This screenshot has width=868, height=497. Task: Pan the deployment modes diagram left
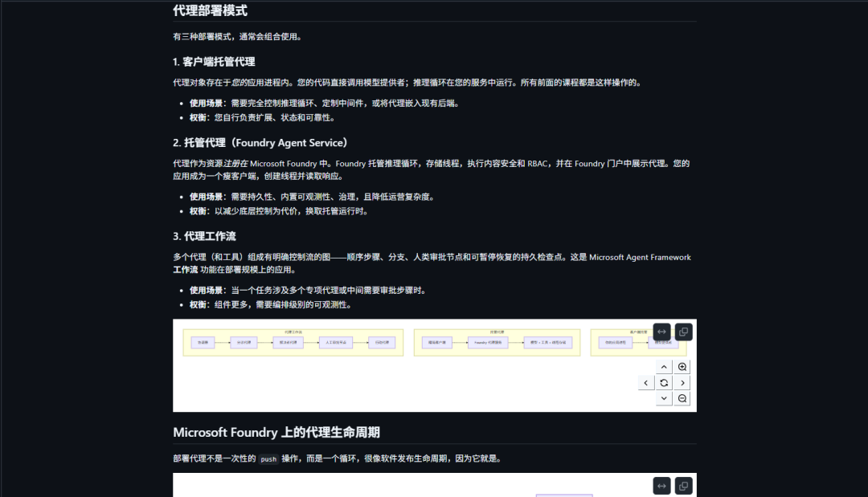[645, 382]
